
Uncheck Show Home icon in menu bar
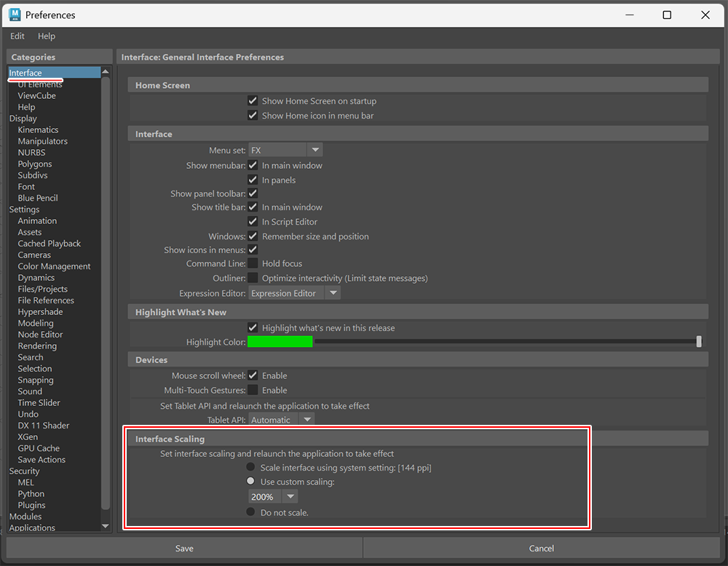click(x=253, y=115)
